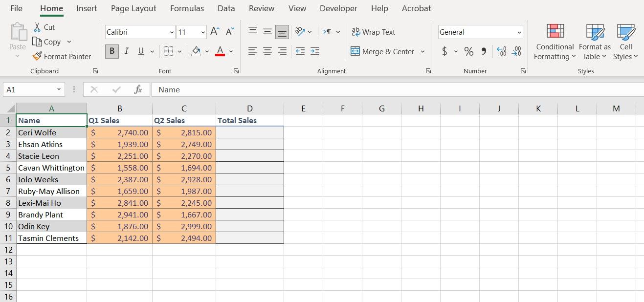Expand the Underline style dropdown arrow

(152, 51)
